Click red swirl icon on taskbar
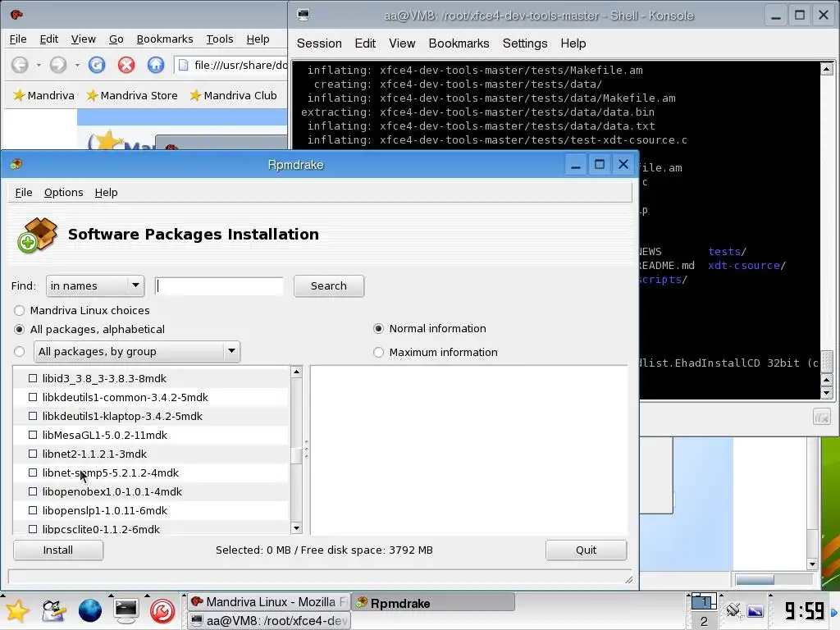Image resolution: width=840 pixels, height=630 pixels. [x=162, y=610]
